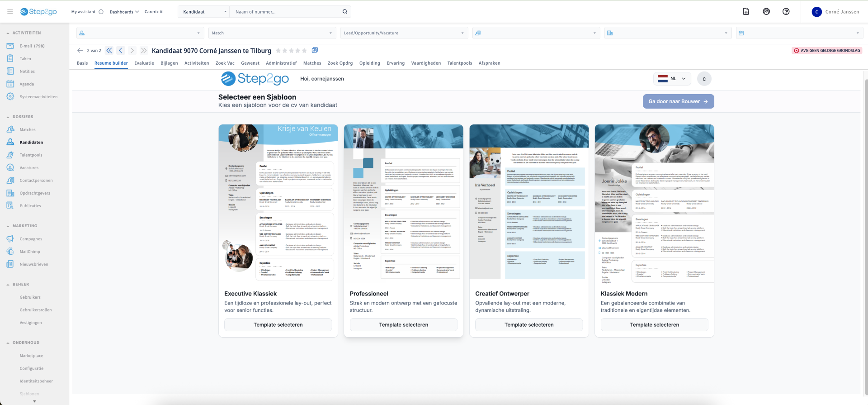Click the copy icon beside rating stars
868x405 pixels.
coord(315,50)
